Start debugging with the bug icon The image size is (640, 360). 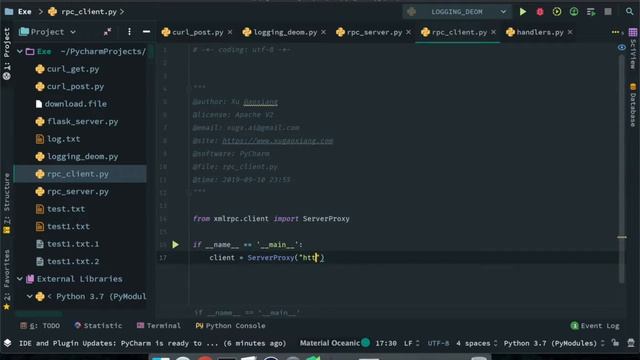(x=540, y=12)
